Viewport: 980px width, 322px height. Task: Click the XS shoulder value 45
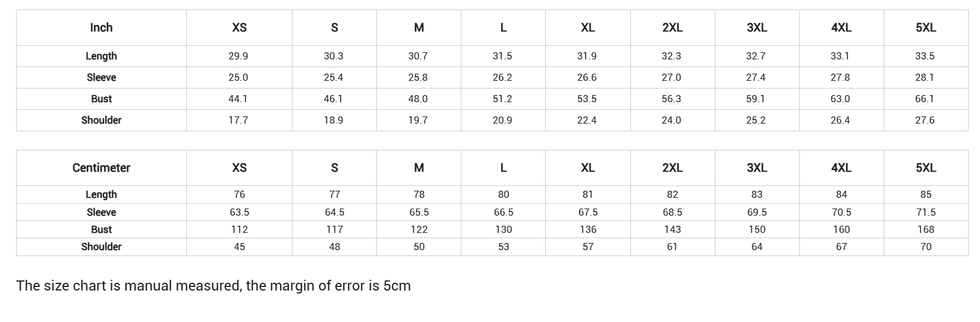(x=239, y=247)
